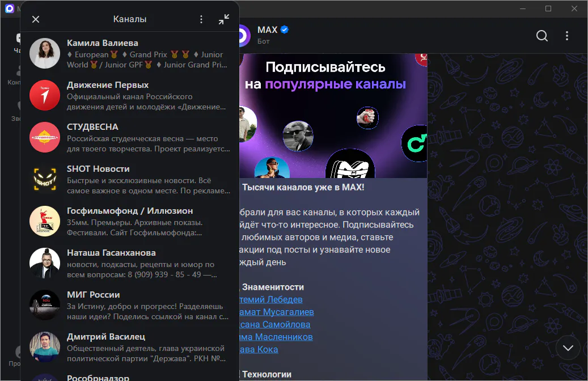Image resolution: width=588 pixels, height=381 pixels.
Task: Collapse the Каналы panel with arrows icon
Action: point(224,19)
